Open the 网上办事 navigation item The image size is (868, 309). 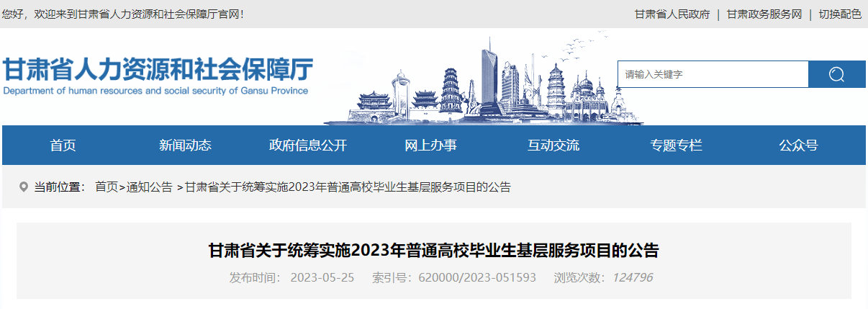point(430,145)
